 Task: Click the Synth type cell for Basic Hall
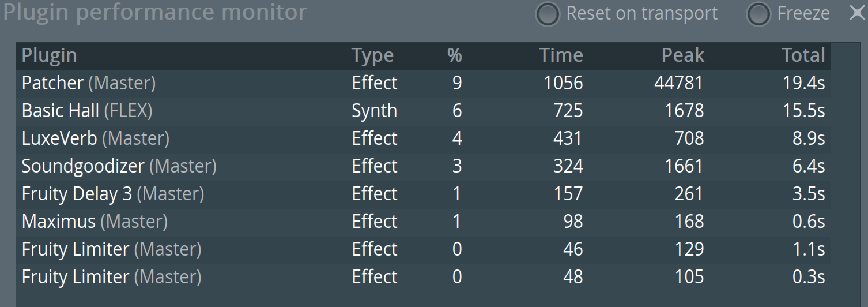tap(375, 111)
